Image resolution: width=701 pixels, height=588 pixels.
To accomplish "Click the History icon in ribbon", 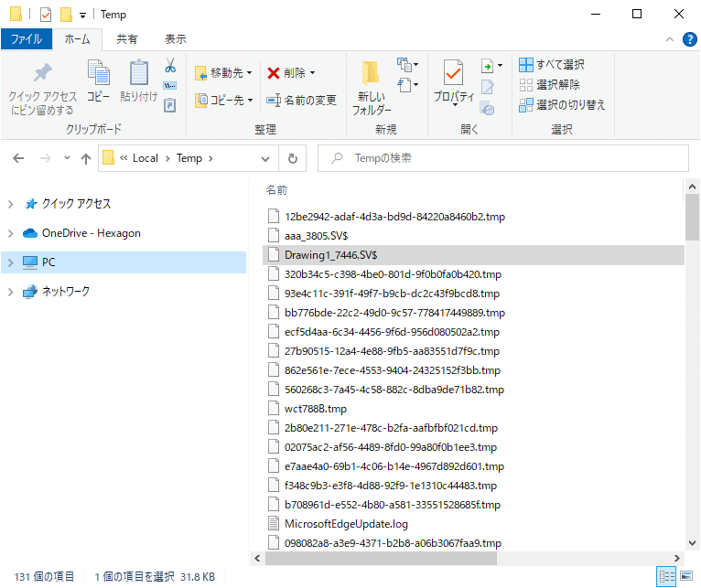I will 487,108.
